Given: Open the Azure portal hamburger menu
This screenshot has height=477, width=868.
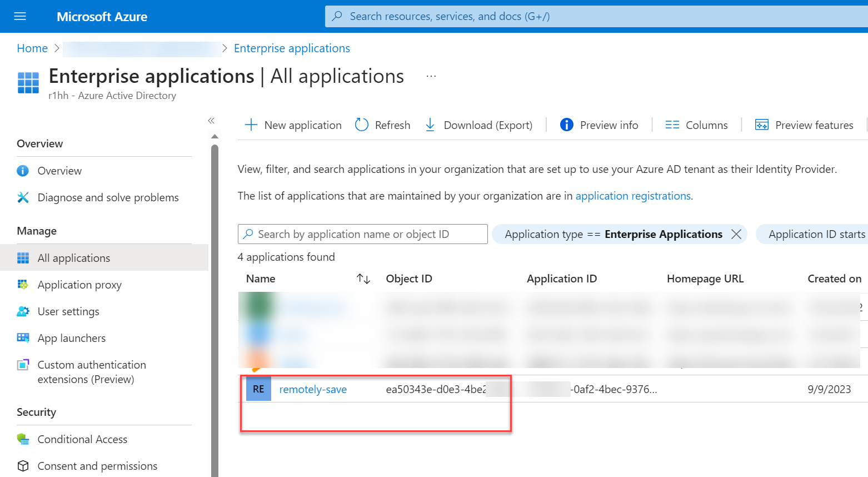Looking at the screenshot, I should point(19,16).
